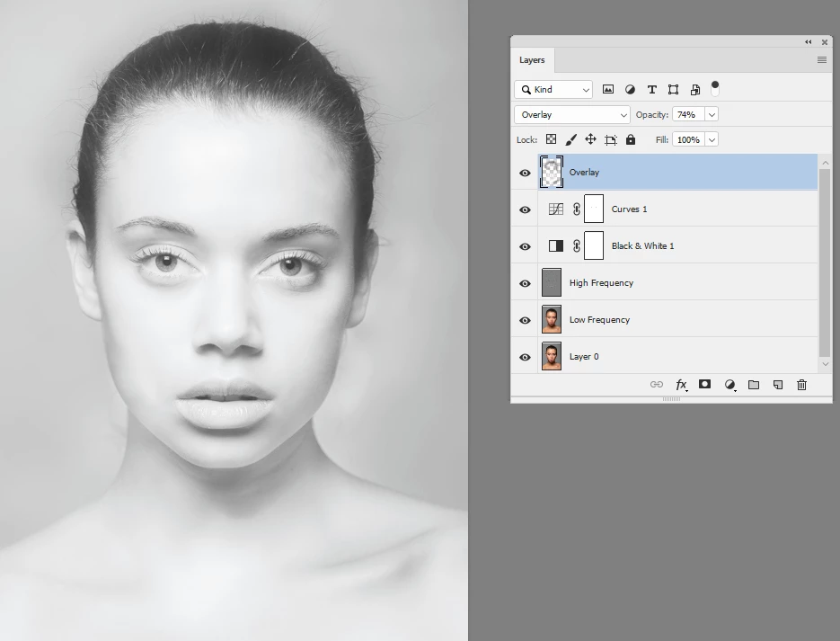The image size is (840, 641).
Task: Open the Fill slider arrow
Action: click(x=712, y=140)
